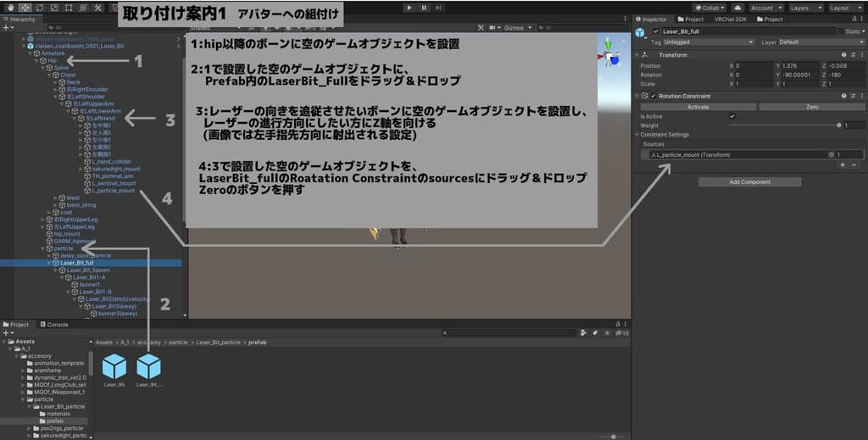This screenshot has width=868, height=440.
Task: Select the Hand tool in the toolbar
Action: 8,8
